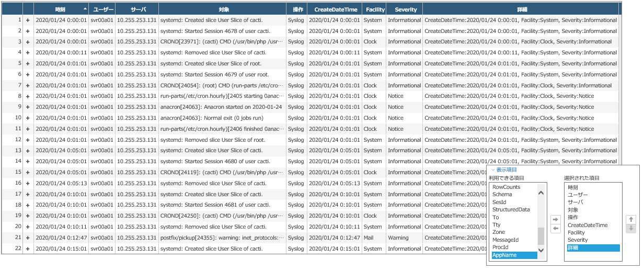
Task: Select AppName in the available items list
Action: [514, 255]
